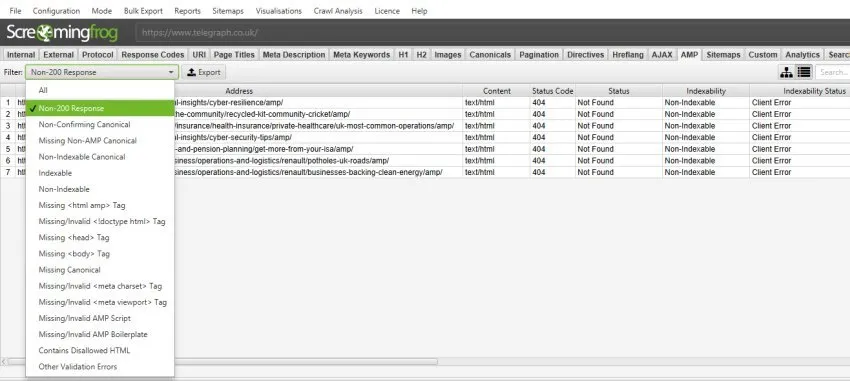Choose 'Contains Disallowed HTML' filter
Screen dimensions: 850x381
(84, 351)
